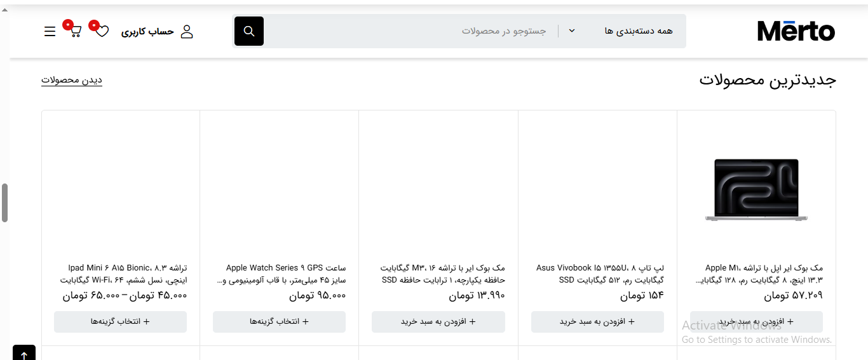Choose options for iPad Mini 6
Image resolution: width=868 pixels, height=360 pixels.
120,322
